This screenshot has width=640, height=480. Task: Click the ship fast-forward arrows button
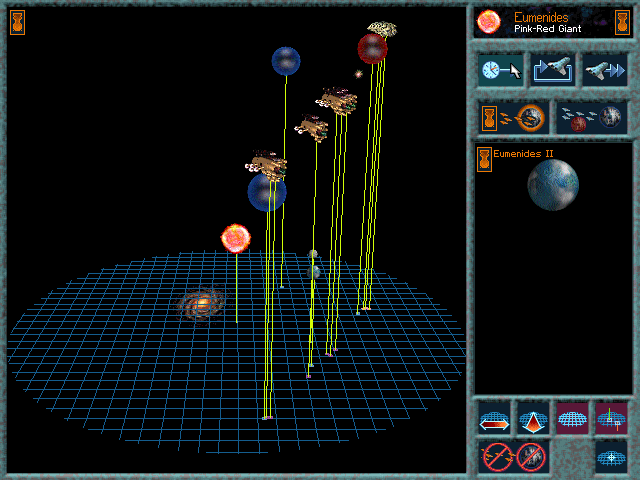click(x=605, y=70)
